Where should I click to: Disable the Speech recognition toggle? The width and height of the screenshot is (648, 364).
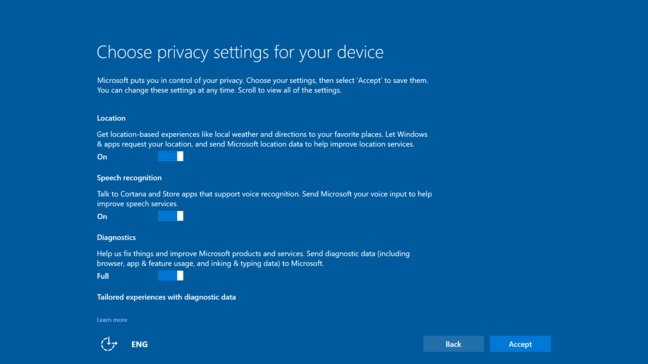pos(171,216)
